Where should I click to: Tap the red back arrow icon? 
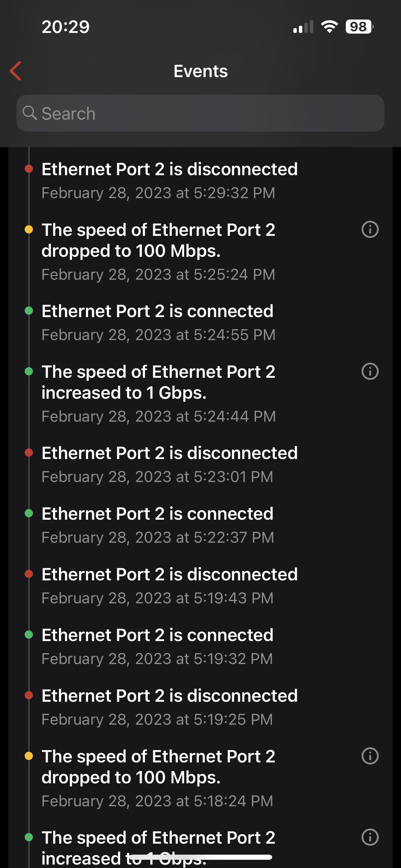(16, 71)
